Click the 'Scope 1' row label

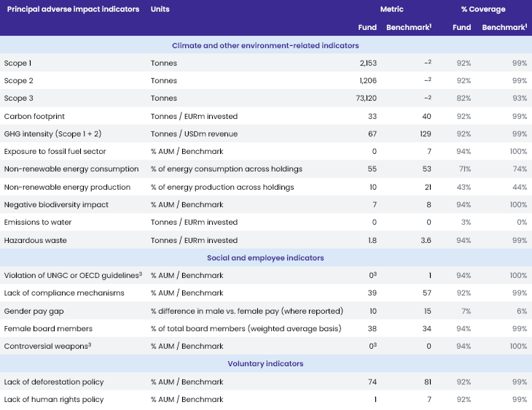click(17, 63)
